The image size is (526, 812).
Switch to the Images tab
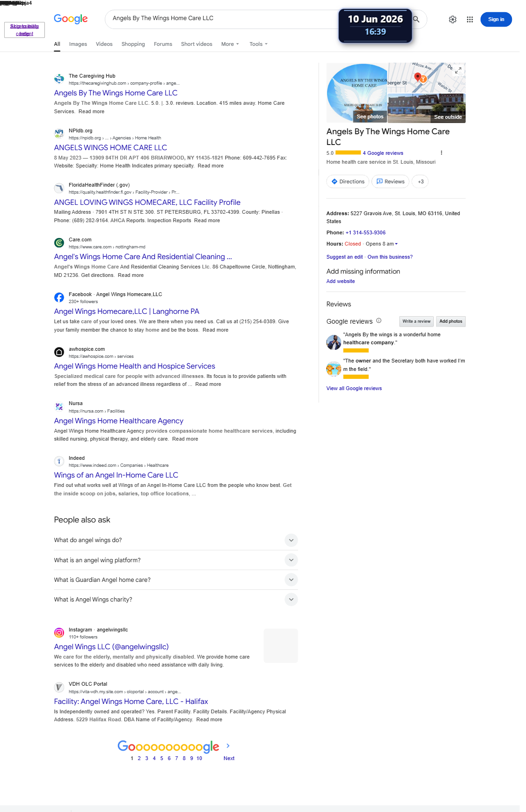(78, 44)
